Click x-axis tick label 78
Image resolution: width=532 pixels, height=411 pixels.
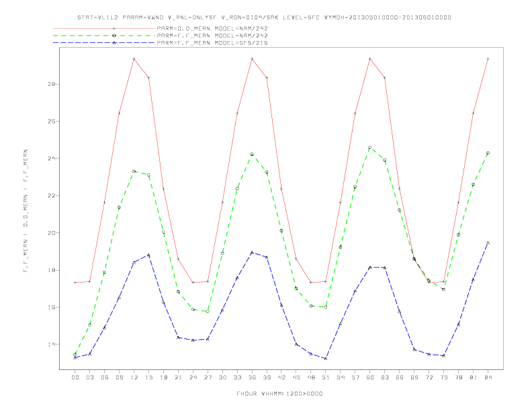coord(458,377)
